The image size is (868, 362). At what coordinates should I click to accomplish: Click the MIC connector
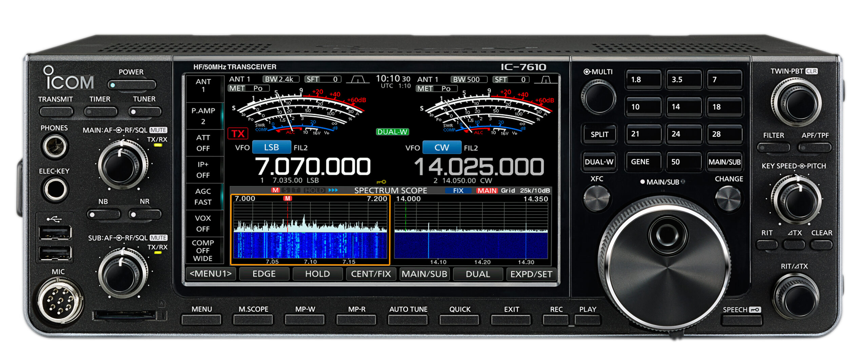point(60,301)
